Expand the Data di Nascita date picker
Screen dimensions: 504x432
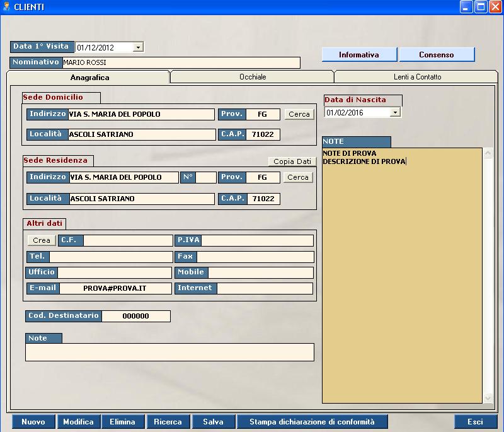click(396, 112)
